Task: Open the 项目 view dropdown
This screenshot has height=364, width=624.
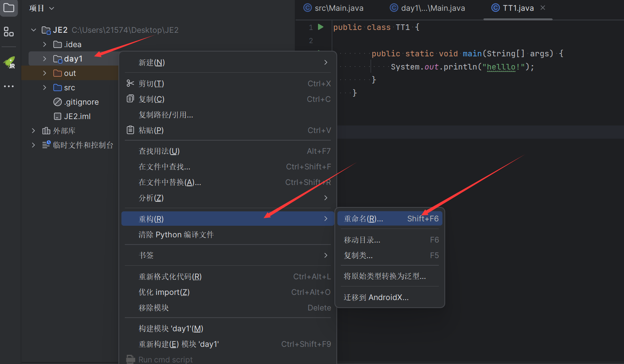Action: [42, 8]
